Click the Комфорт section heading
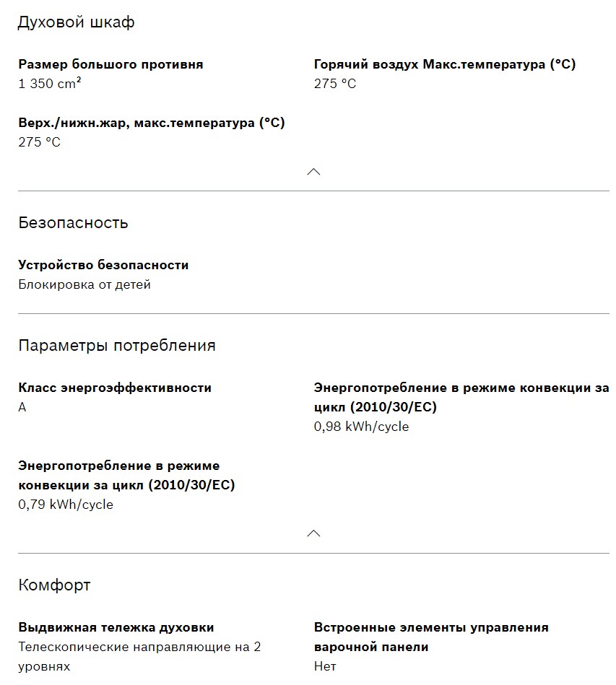This screenshot has height=685, width=616. (x=54, y=585)
